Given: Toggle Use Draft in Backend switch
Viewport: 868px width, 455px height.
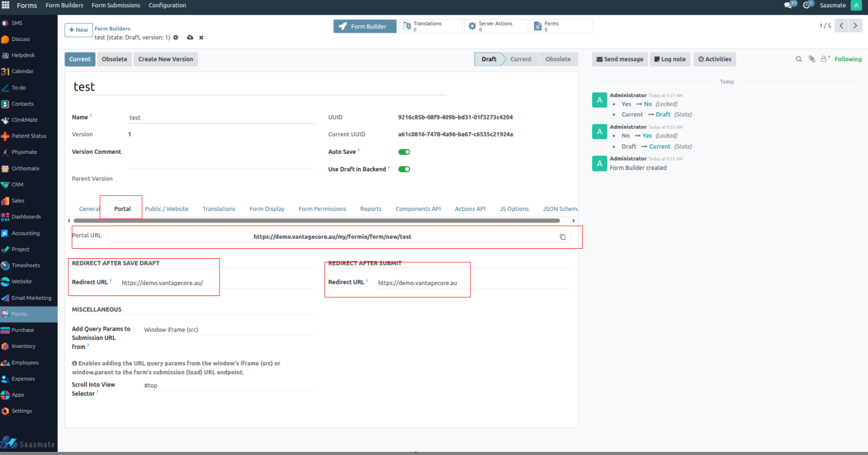Looking at the screenshot, I should [x=404, y=170].
